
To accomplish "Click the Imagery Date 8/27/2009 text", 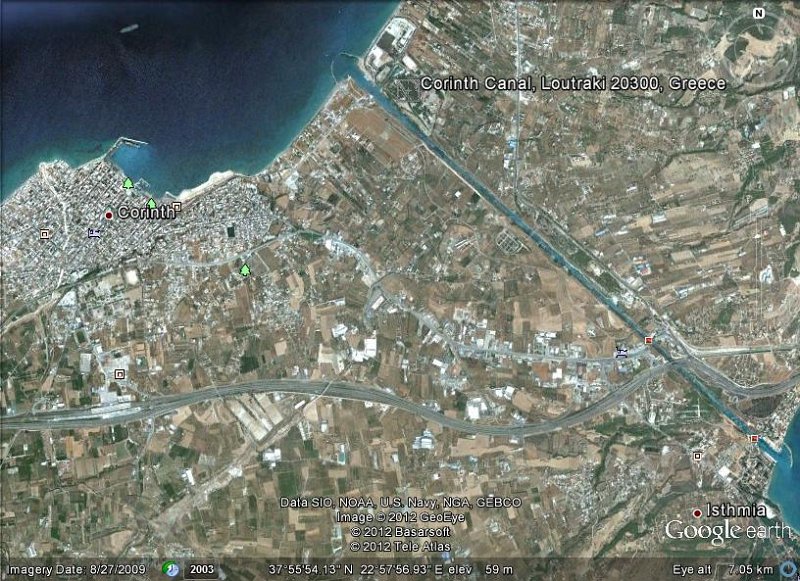I will point(76,569).
